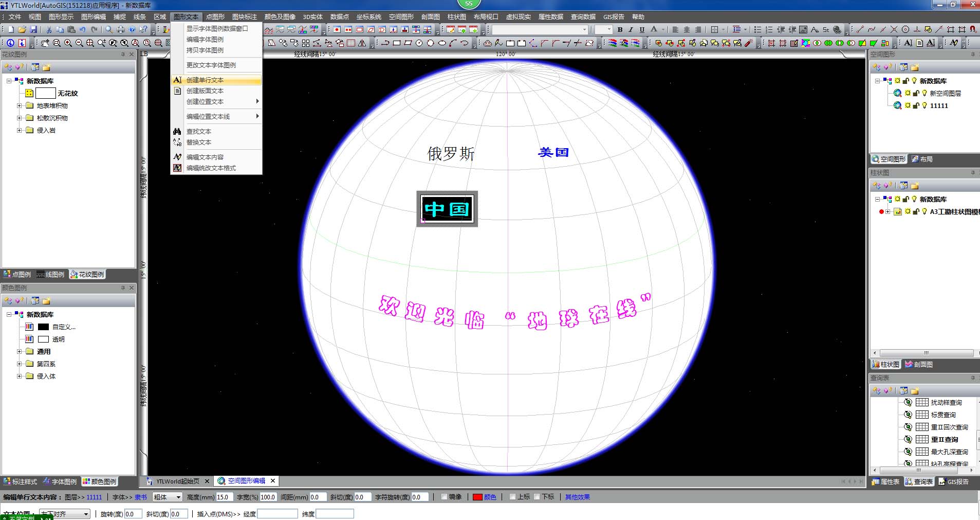The image size is (980, 520).
Task: Click the Open folder toolbar icon
Action: tap(22, 30)
